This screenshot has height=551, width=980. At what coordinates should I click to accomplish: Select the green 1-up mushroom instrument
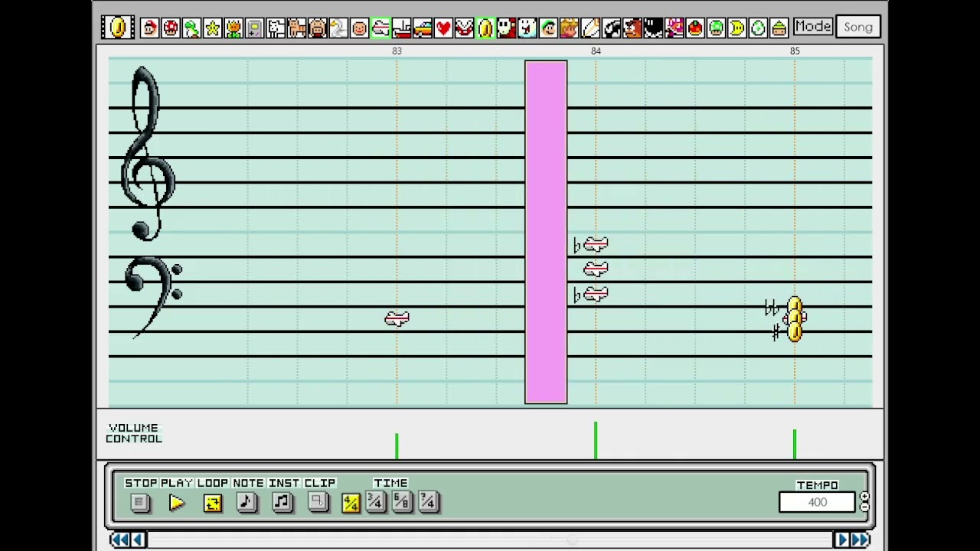716,28
